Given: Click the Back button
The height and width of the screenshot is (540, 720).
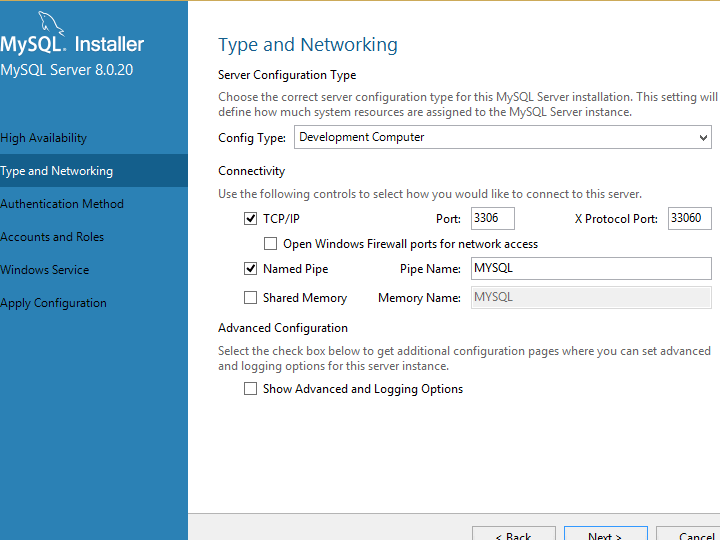Looking at the screenshot, I should (514, 534).
